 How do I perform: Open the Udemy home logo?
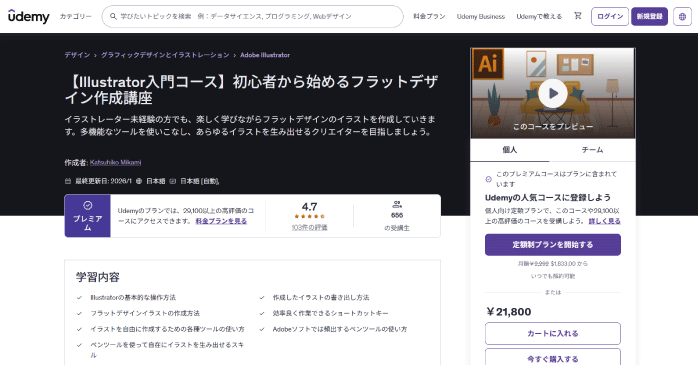pos(28,16)
